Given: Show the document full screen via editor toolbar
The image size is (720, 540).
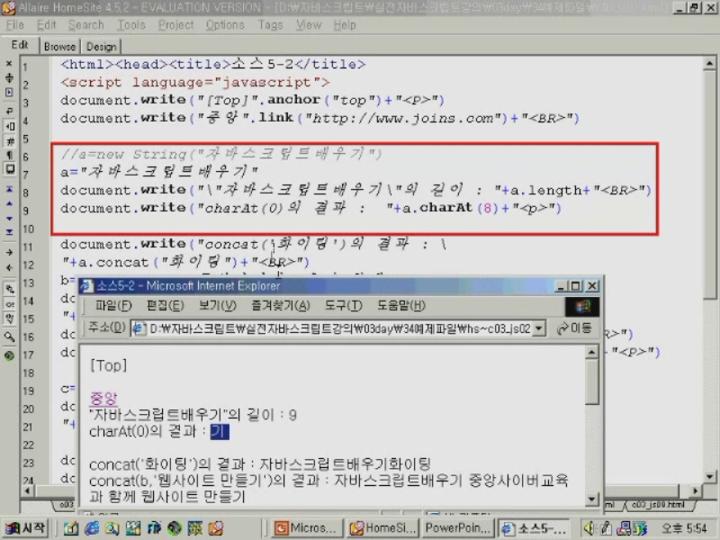Looking at the screenshot, I should pyautogui.click(x=9, y=92).
